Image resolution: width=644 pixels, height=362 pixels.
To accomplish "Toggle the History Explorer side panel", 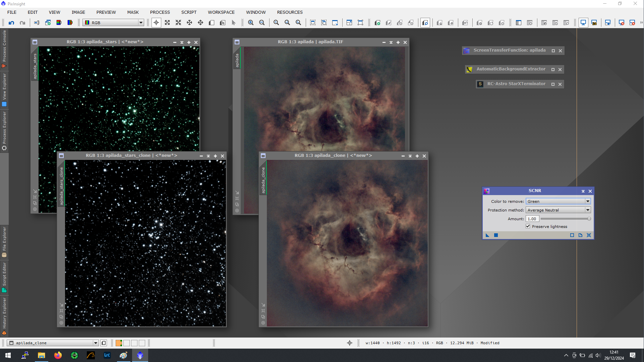I will pos(4,316).
